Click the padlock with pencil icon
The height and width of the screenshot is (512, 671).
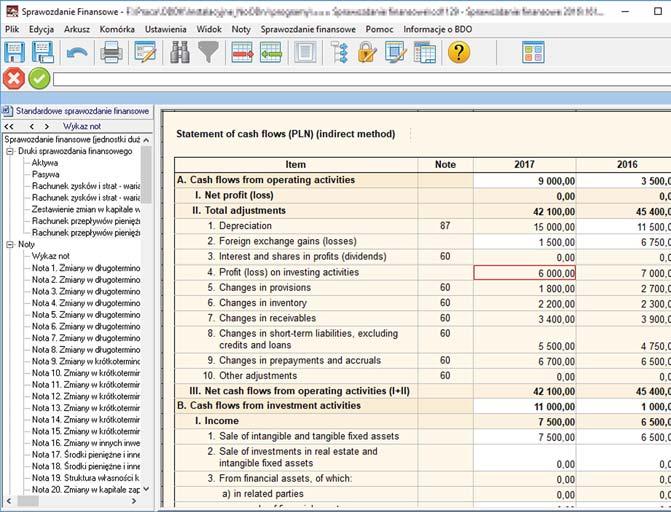[x=367, y=52]
